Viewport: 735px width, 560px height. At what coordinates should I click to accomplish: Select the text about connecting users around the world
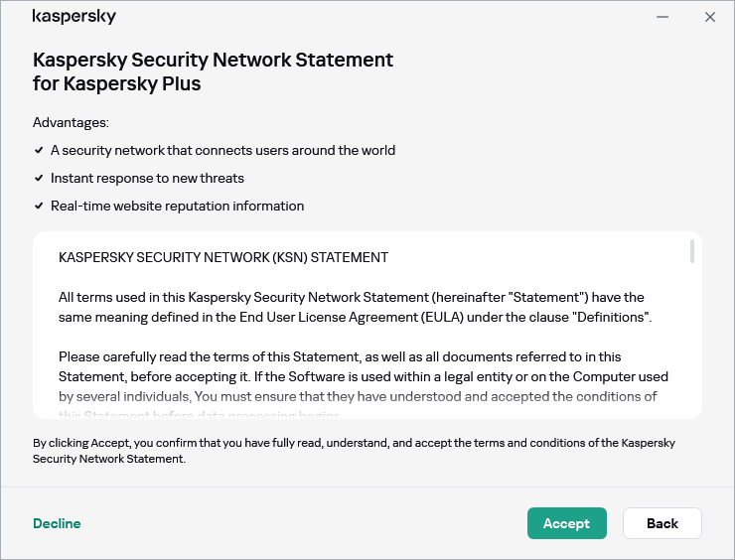coord(222,151)
